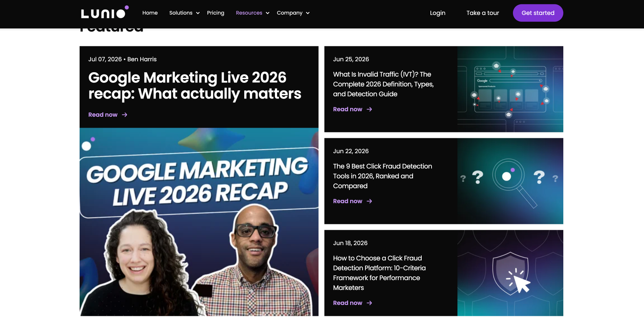Screen dimensions: 644x325
Task: Click Read now for the 9 Best Tools article
Action: (x=348, y=201)
